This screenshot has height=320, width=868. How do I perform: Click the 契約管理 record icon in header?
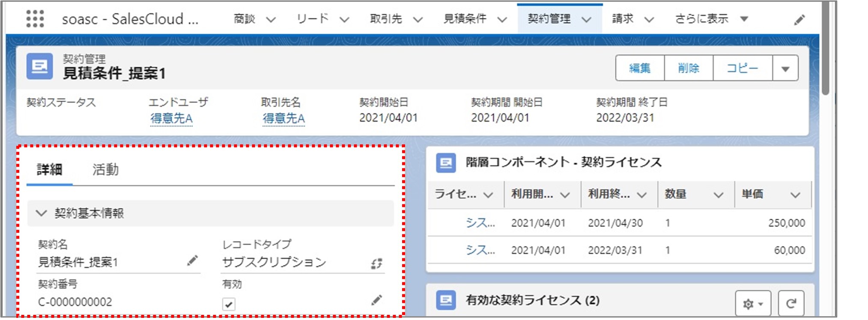[x=40, y=66]
